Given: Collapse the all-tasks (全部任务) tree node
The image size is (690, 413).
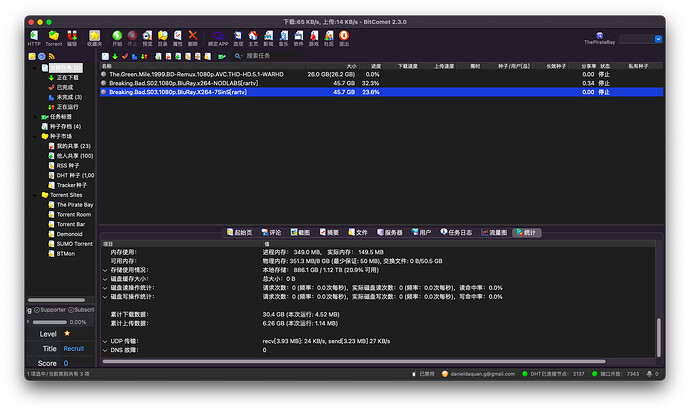Looking at the screenshot, I should pos(35,68).
